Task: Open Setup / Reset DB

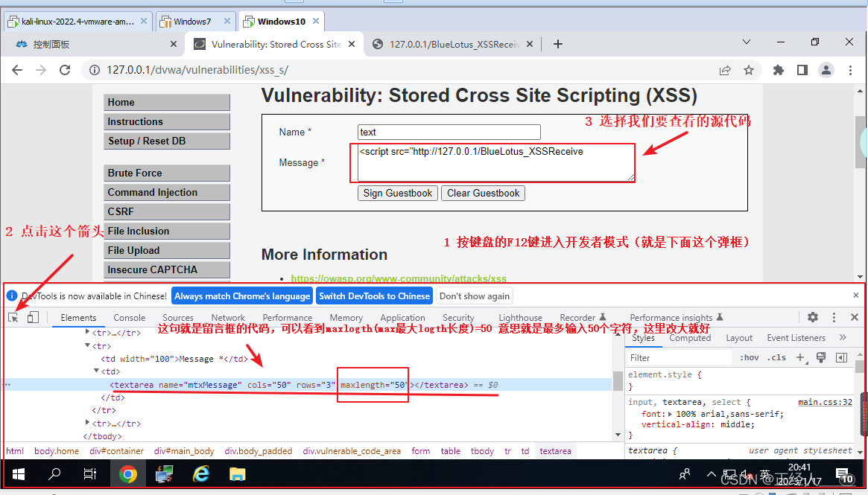Action: [167, 141]
